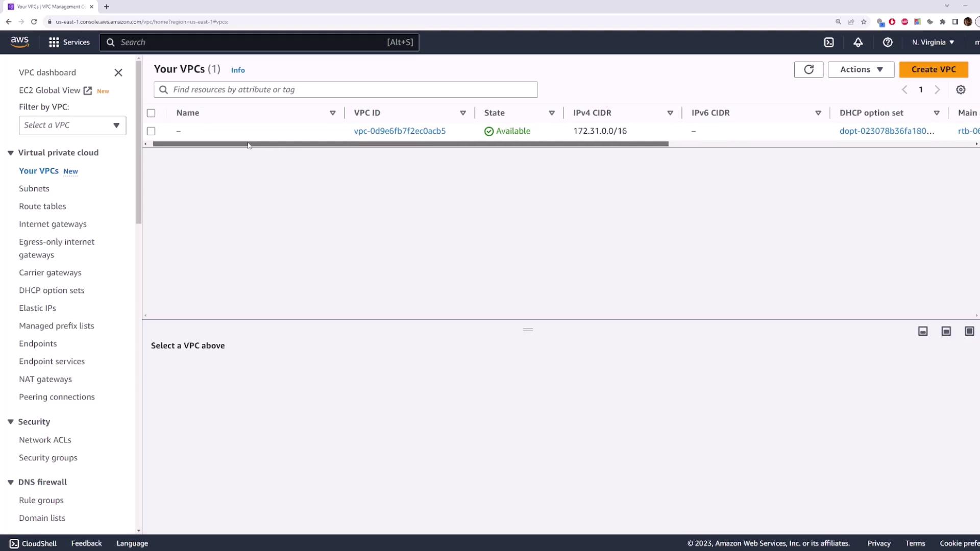This screenshot has width=980, height=551.
Task: Open the Select a VPC filter dropdown
Action: [72, 126]
